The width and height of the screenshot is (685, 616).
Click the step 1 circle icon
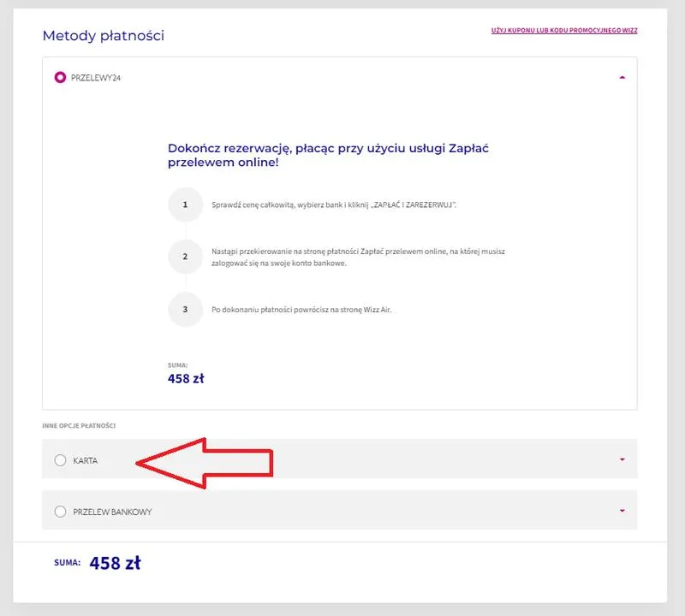coord(186,205)
